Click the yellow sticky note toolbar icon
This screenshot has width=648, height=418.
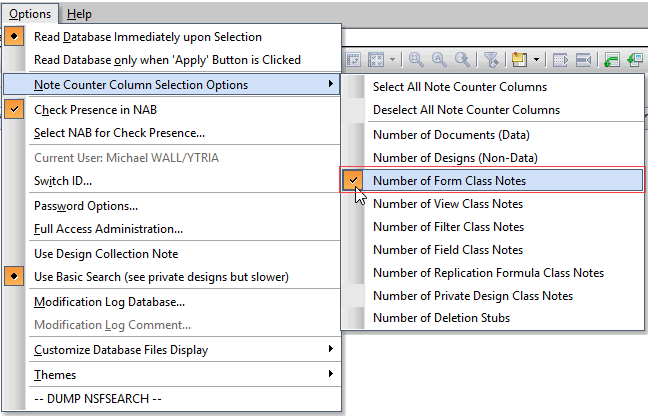tap(519, 61)
